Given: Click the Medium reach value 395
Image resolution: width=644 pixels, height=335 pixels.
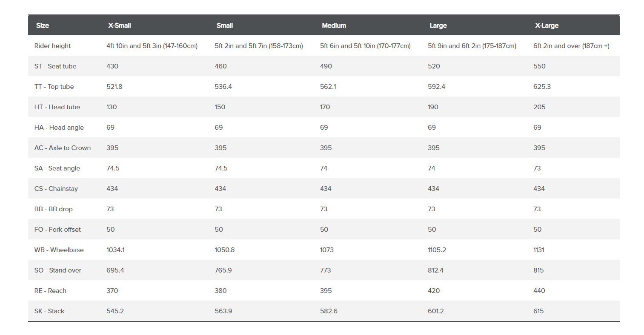Looking at the screenshot, I should point(326,291).
